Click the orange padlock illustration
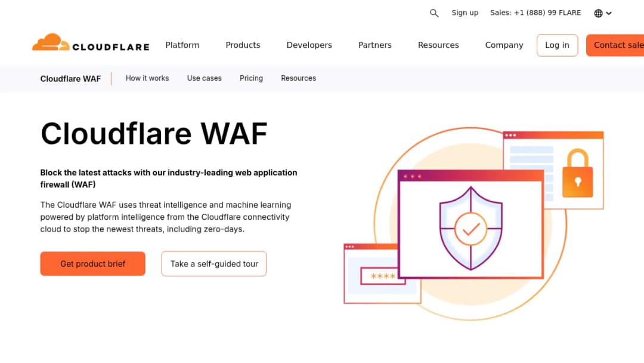 (577, 173)
